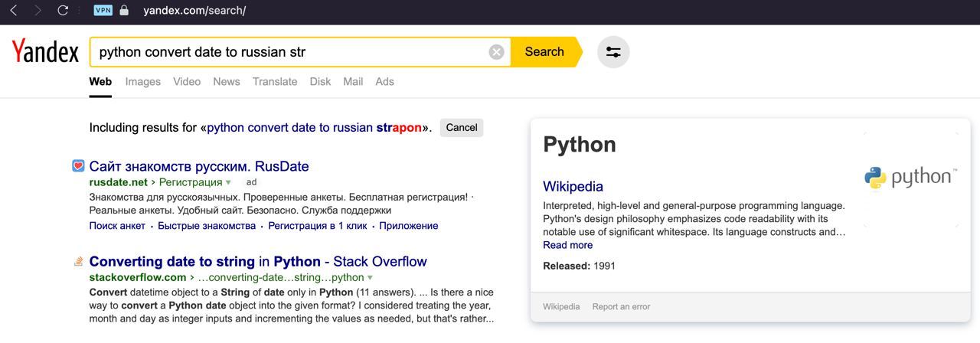Click the address bar URL yandex.com/search/
The width and height of the screenshot is (980, 343).
coord(194,11)
